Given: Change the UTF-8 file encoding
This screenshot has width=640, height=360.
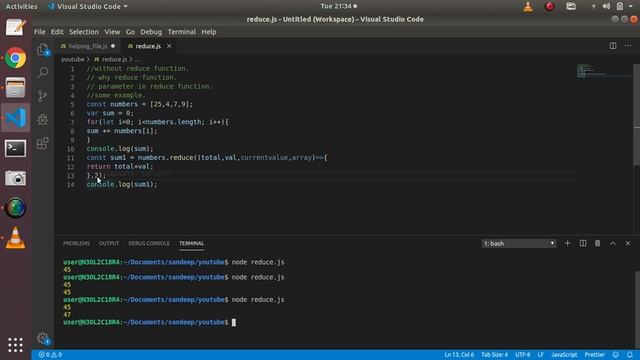Looking at the screenshot, I should (x=522, y=355).
